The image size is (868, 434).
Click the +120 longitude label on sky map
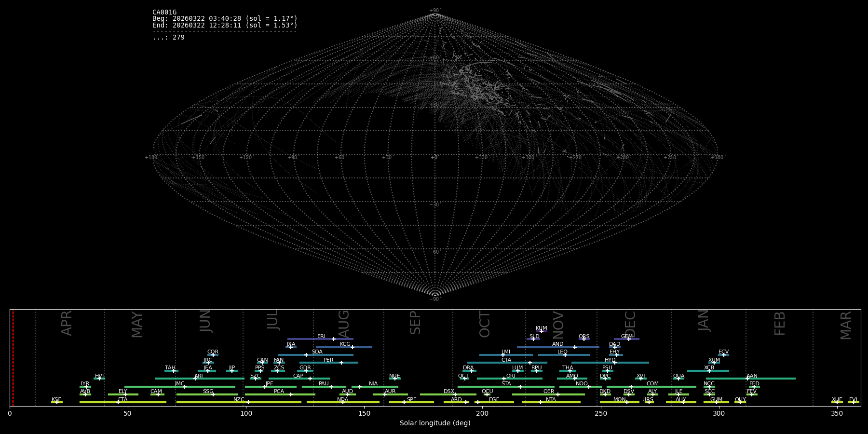245,158
